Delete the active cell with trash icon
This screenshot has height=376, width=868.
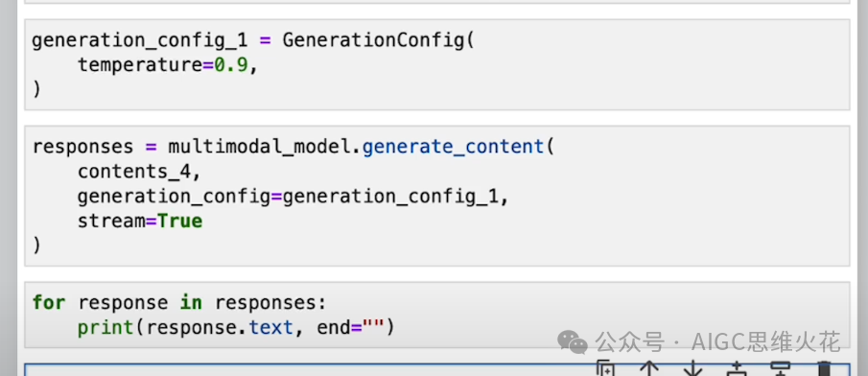click(824, 368)
